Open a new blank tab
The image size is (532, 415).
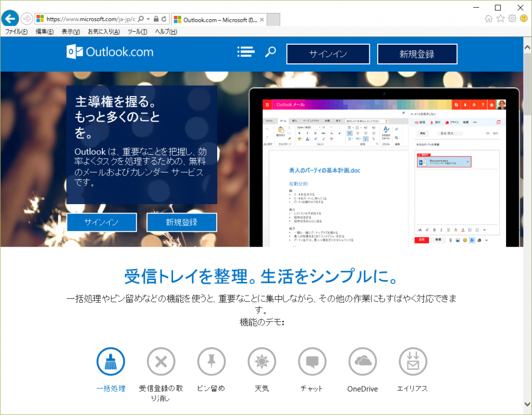tap(273, 20)
